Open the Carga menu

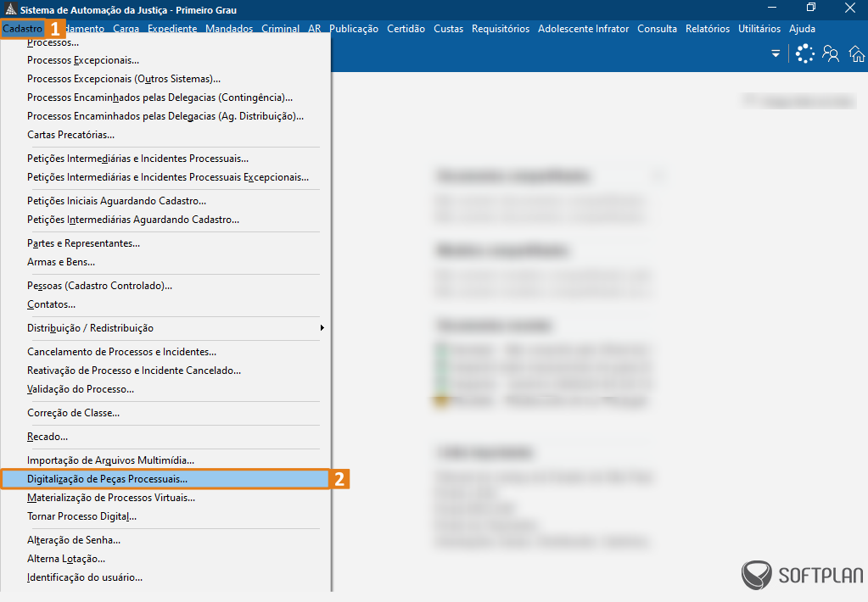[126, 29]
